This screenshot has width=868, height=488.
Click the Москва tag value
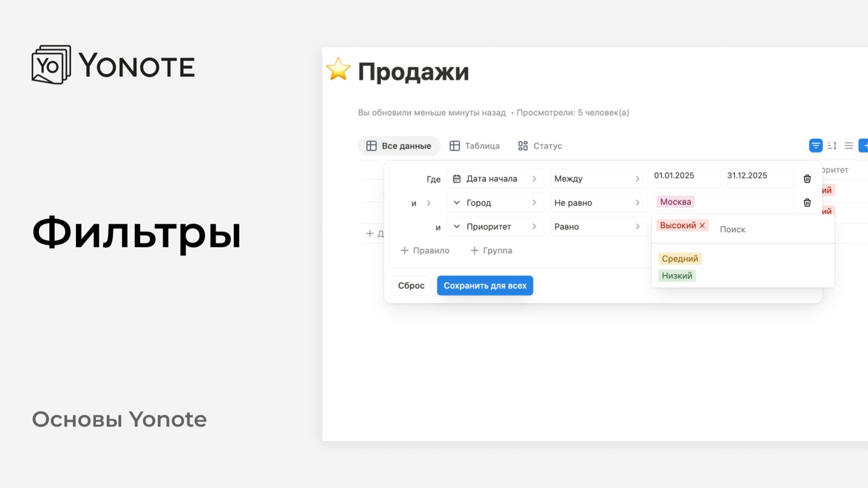675,202
